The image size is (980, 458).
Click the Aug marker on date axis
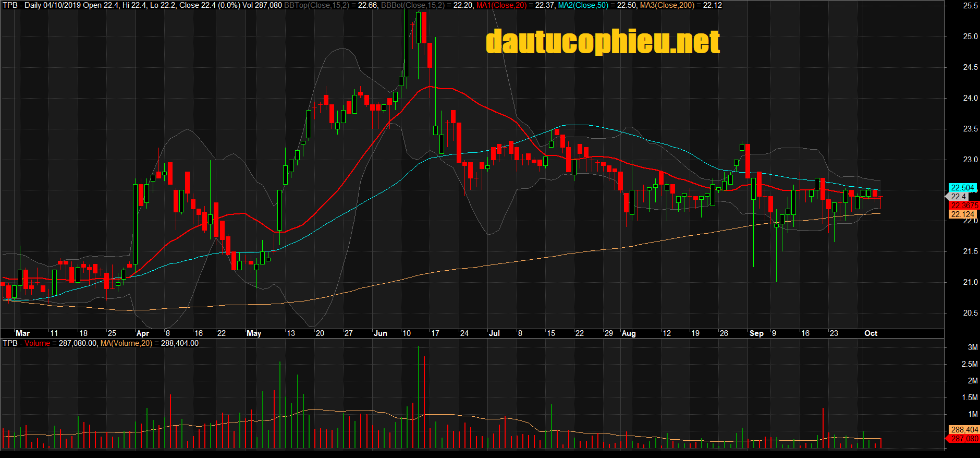pyautogui.click(x=629, y=333)
